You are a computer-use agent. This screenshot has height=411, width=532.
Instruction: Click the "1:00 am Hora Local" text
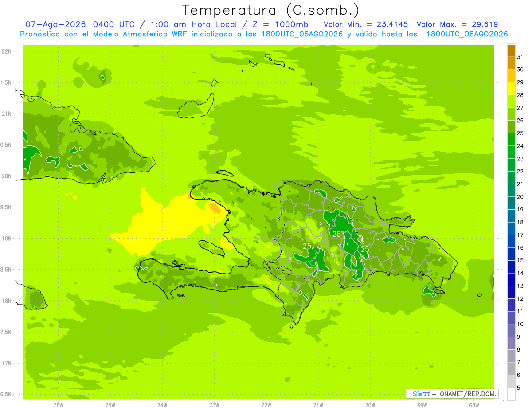click(x=196, y=24)
